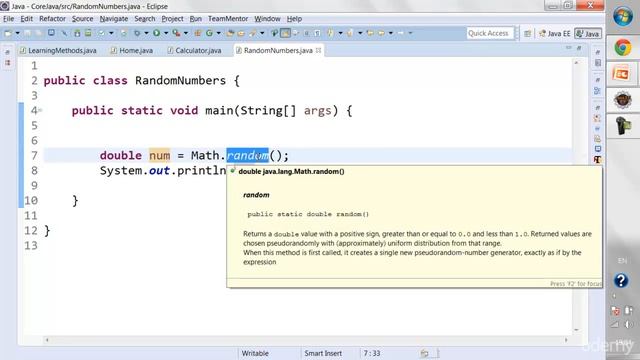Open the Navigate menu

114,19
